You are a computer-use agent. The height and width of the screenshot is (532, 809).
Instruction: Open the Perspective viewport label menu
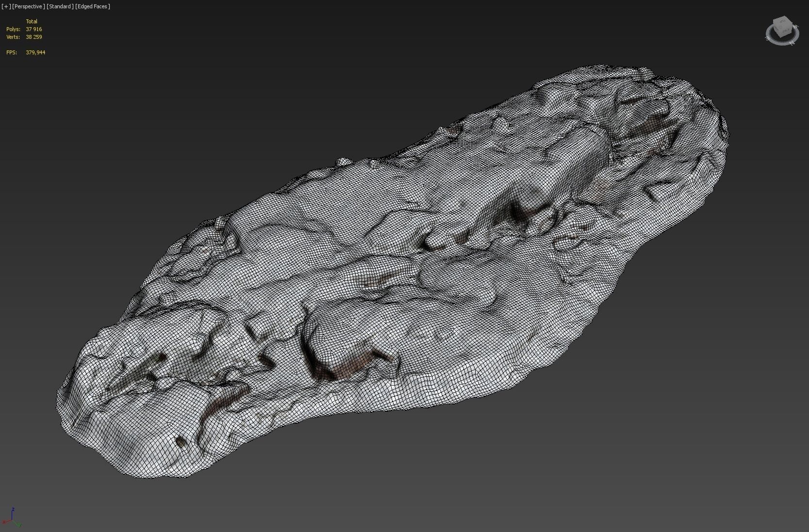29,6
